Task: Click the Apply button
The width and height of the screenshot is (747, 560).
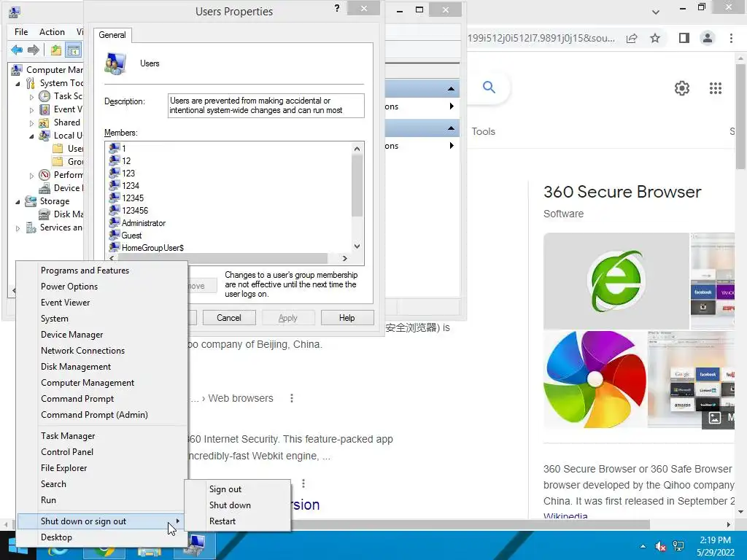Action: pos(288,318)
